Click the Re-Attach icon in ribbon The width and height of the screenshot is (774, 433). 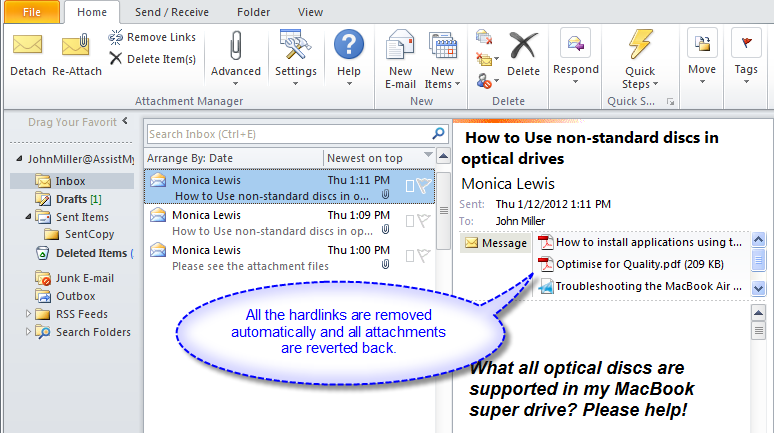coord(76,54)
